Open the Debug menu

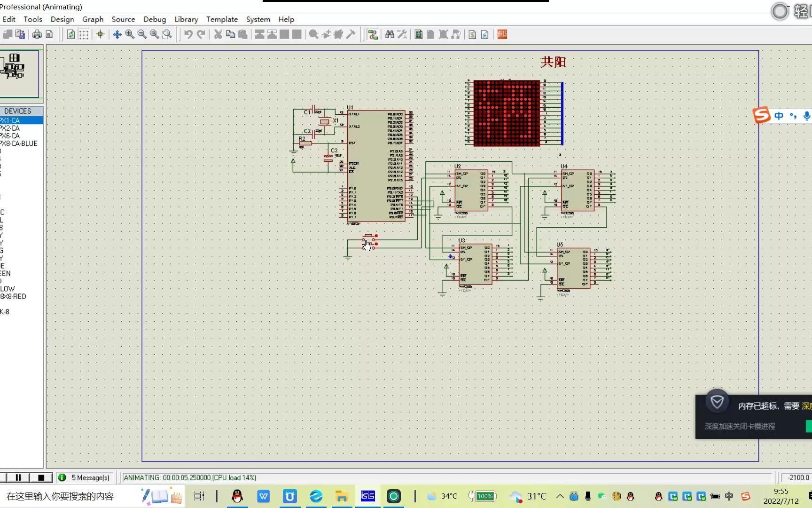[x=155, y=19]
